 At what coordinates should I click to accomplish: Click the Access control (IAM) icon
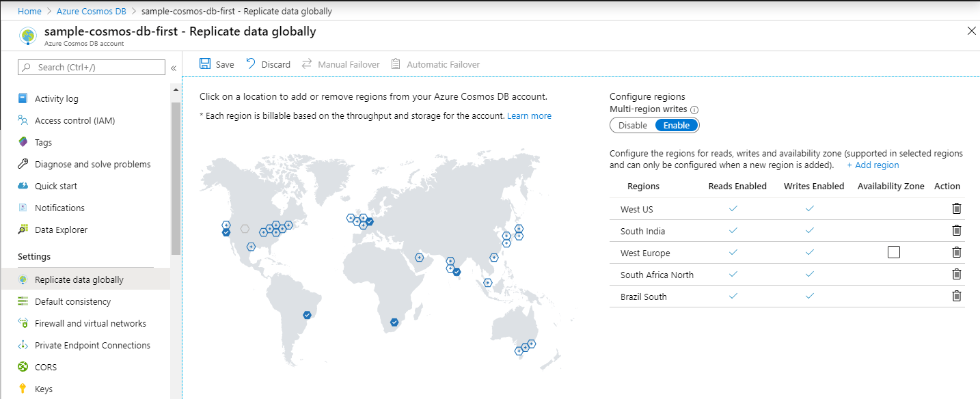23,120
